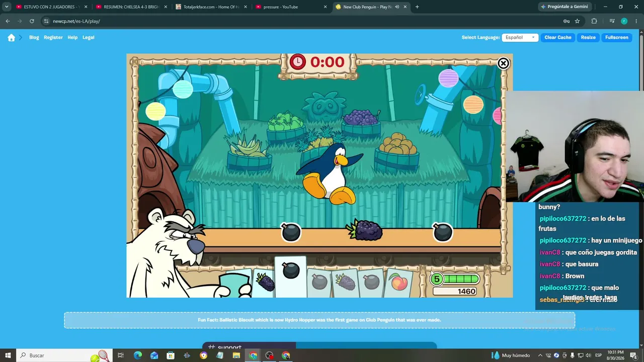This screenshot has height=362, width=644.
Task: Open the Select Language dropdown
Action: point(520,37)
